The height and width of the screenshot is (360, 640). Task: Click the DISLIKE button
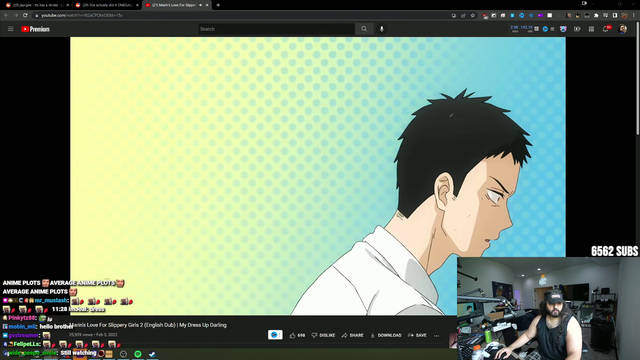(x=323, y=335)
